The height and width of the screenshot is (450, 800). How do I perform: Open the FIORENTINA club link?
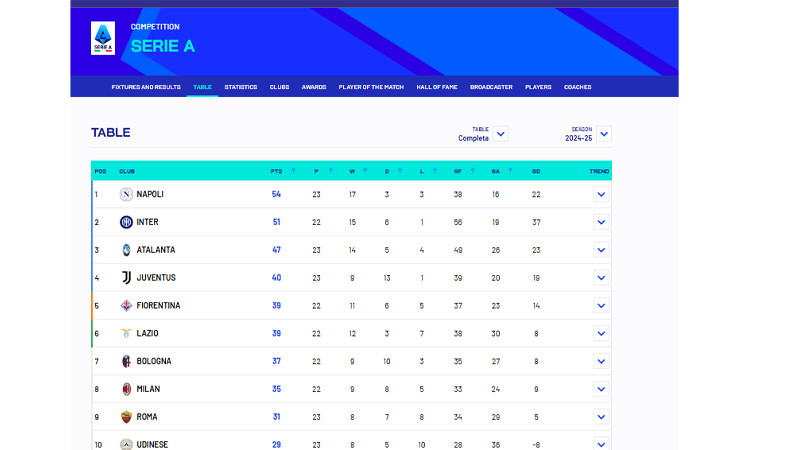158,306
